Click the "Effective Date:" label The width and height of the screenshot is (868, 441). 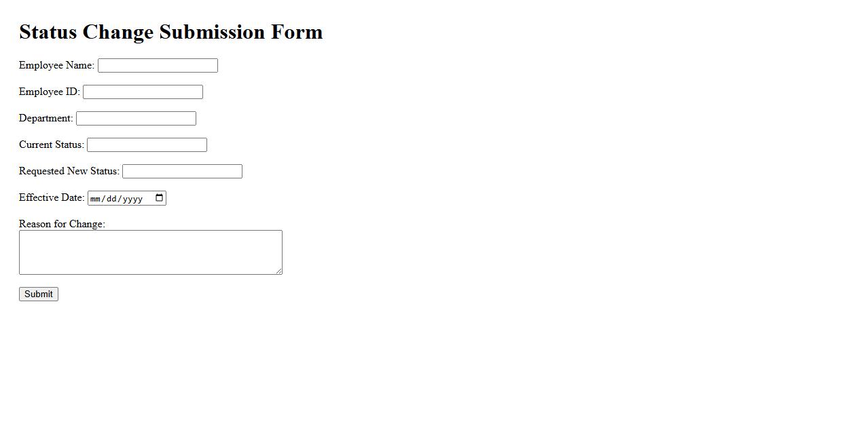(52, 198)
